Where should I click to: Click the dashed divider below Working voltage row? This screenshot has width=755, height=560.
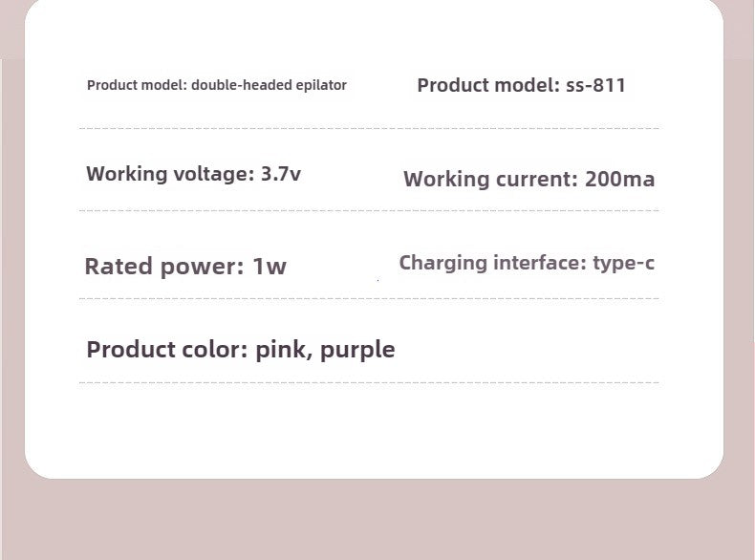click(369, 211)
